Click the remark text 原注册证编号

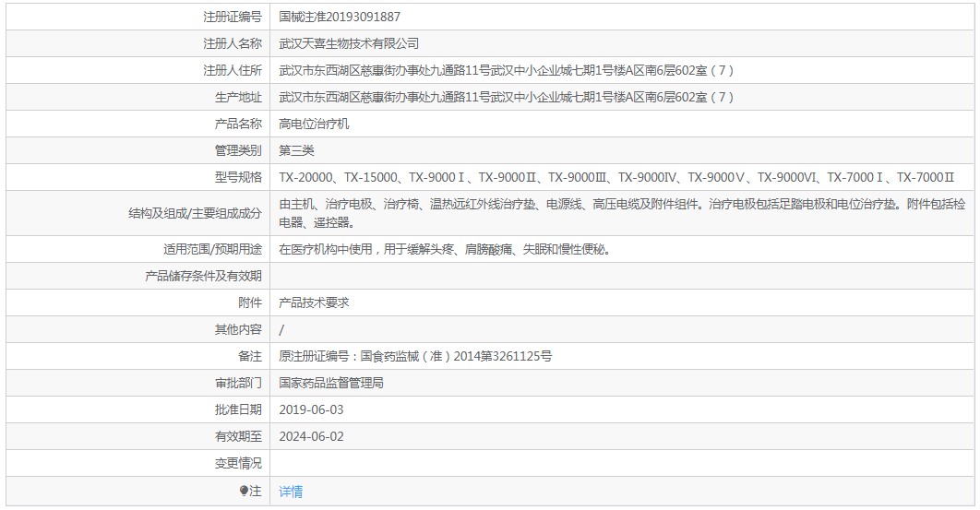pos(415,356)
